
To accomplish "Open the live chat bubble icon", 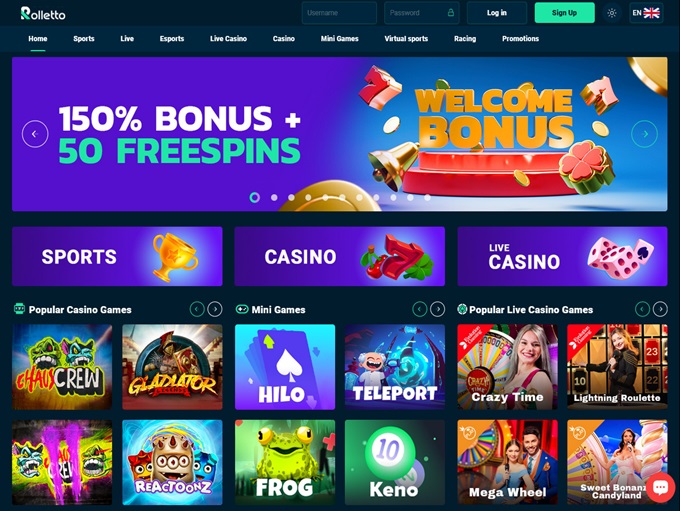I will point(660,488).
